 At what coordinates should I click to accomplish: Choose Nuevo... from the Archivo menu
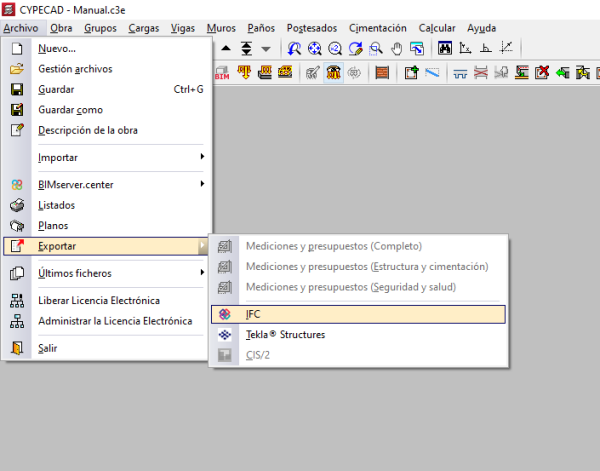(x=106, y=49)
